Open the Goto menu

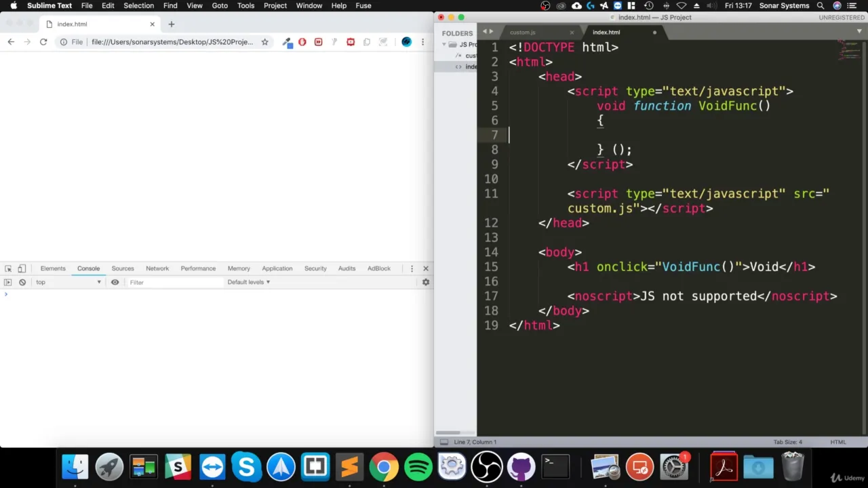click(x=220, y=5)
